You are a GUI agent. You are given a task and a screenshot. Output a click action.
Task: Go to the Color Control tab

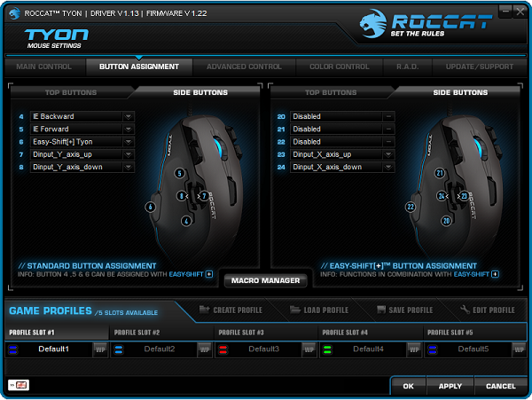point(340,67)
